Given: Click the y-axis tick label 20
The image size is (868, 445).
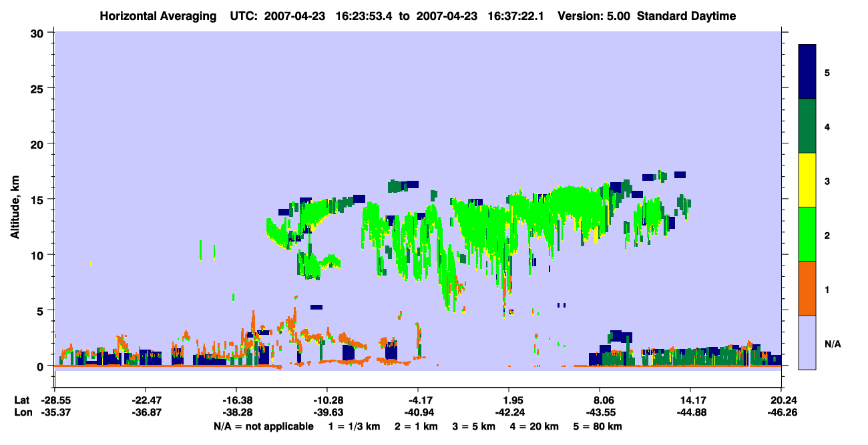Looking at the screenshot, I should (39, 143).
